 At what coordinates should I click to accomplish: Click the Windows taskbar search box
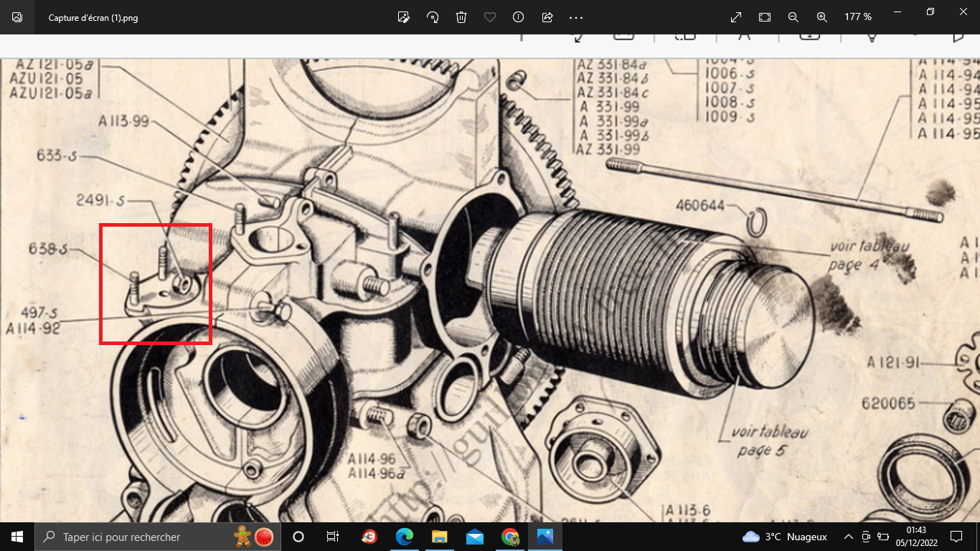coord(136,537)
